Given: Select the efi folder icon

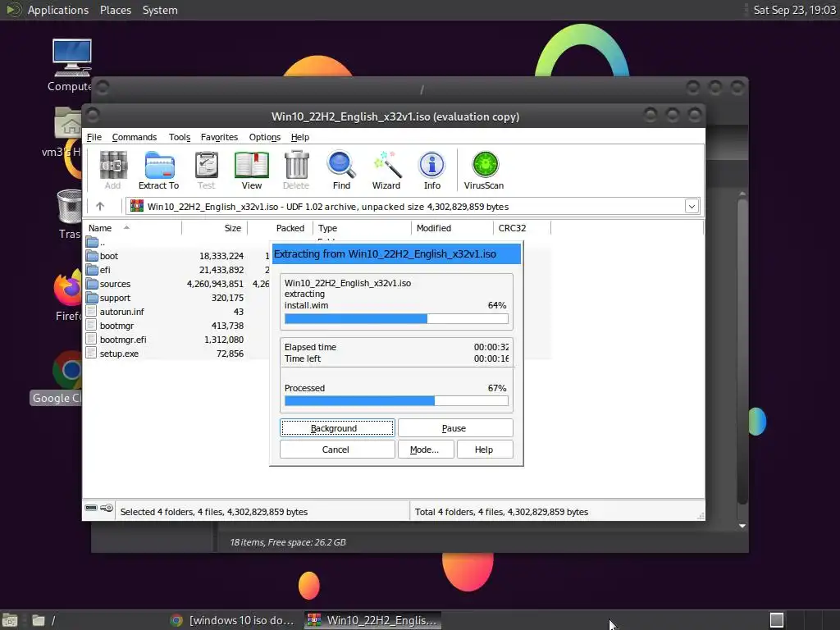Looking at the screenshot, I should pyautogui.click(x=92, y=270).
